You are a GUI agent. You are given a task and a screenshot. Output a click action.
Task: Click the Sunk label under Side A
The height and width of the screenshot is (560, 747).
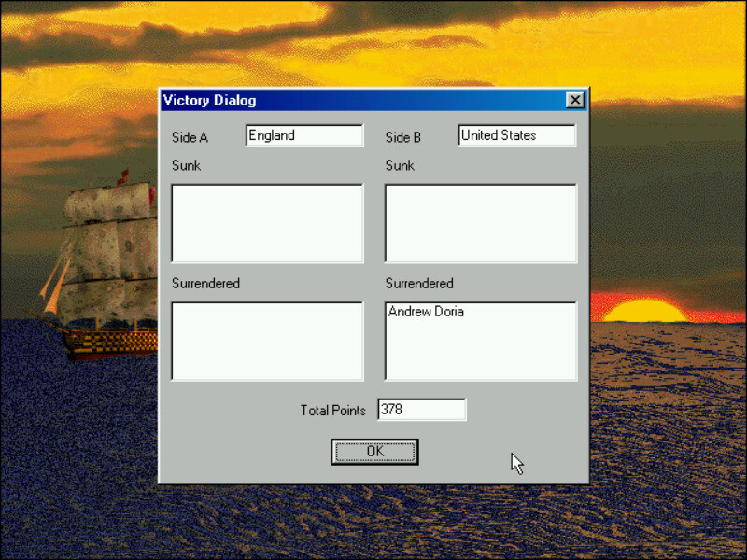click(x=186, y=165)
